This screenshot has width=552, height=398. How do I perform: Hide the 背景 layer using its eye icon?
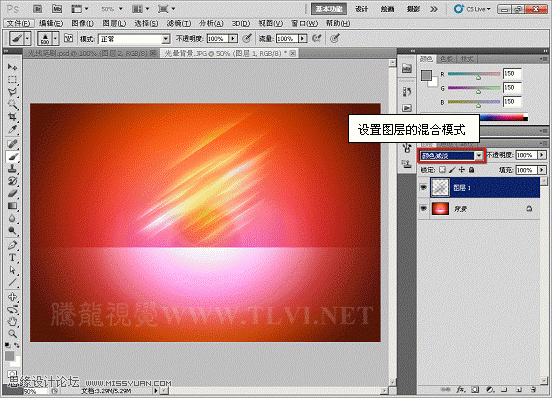pos(424,209)
